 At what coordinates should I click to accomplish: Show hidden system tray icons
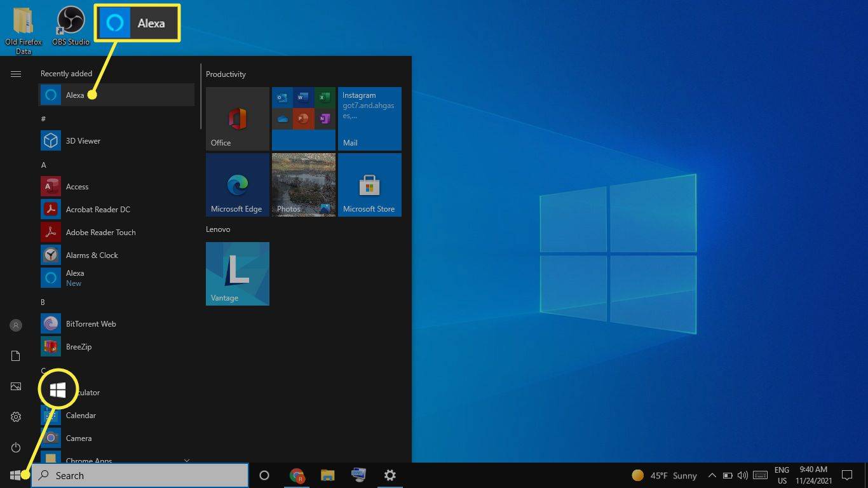pos(712,475)
